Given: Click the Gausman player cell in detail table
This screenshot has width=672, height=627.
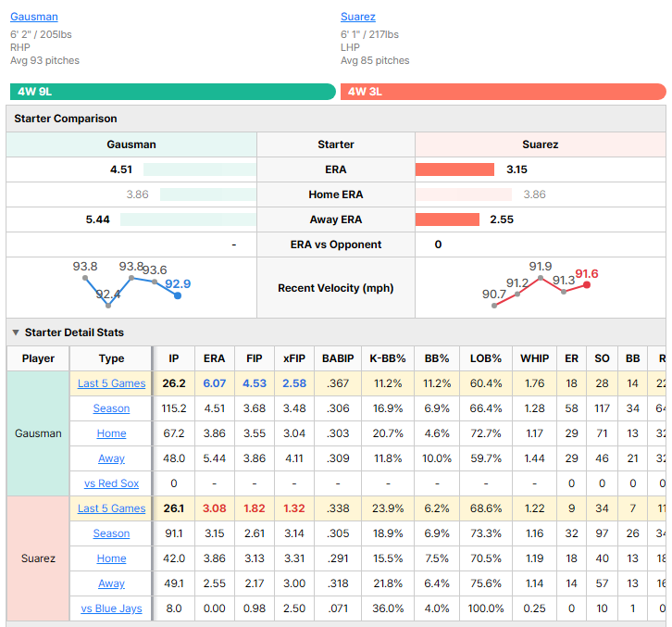Looking at the screenshot, I should (x=38, y=433).
